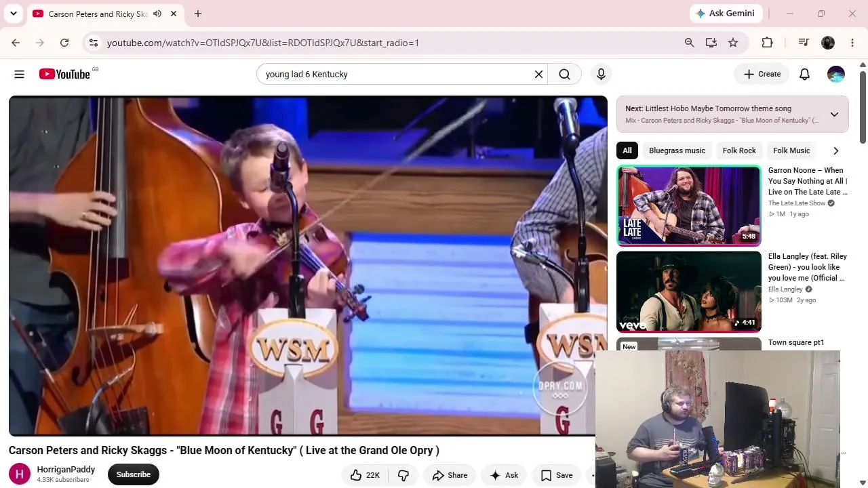The width and height of the screenshot is (868, 488).
Task: Show more category chips with the arrow
Action: point(835,150)
